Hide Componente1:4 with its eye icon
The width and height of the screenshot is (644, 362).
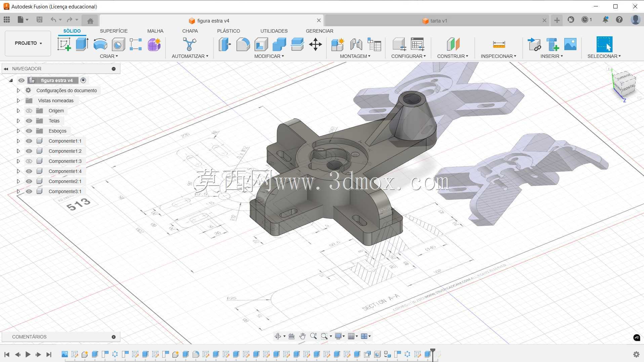coord(29,171)
